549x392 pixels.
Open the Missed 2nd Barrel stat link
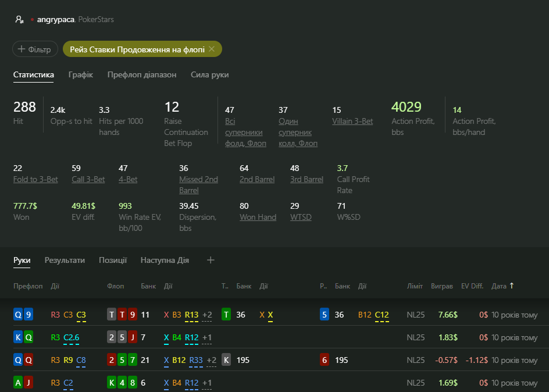(x=198, y=185)
